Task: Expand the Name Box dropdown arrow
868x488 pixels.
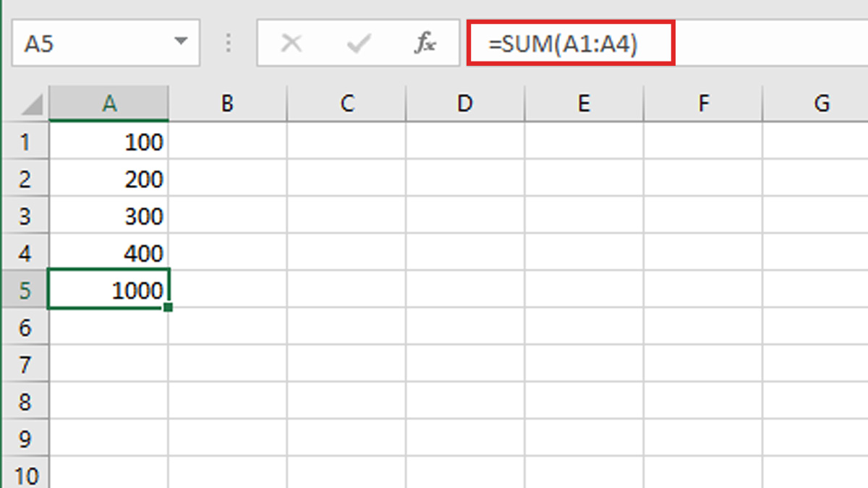Action: (181, 43)
